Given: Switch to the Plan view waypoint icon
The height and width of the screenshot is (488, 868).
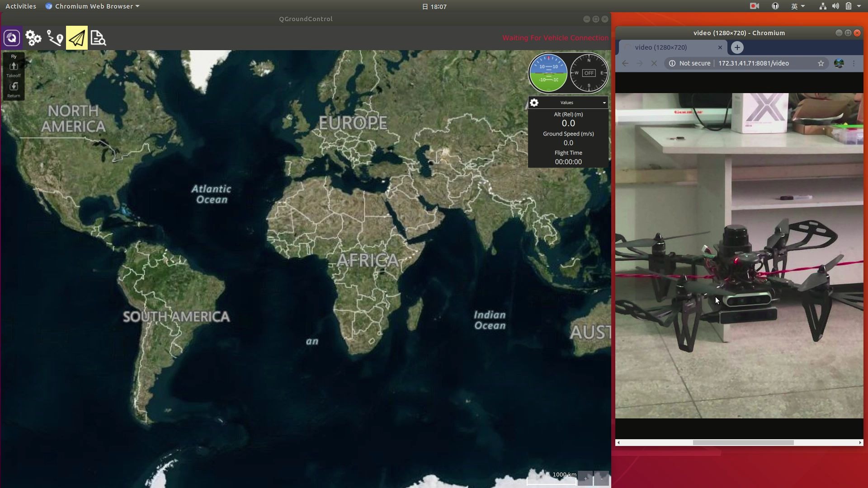Looking at the screenshot, I should (55, 38).
